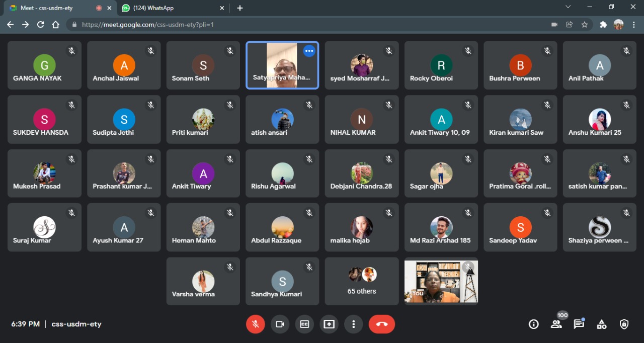Open Chrome extensions puzzle icon
The width and height of the screenshot is (644, 343).
click(603, 24)
